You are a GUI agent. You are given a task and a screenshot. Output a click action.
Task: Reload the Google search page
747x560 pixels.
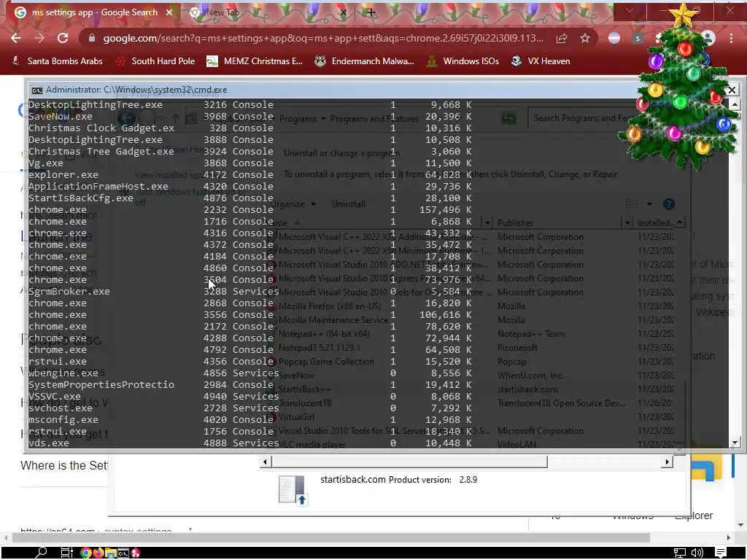coord(63,38)
